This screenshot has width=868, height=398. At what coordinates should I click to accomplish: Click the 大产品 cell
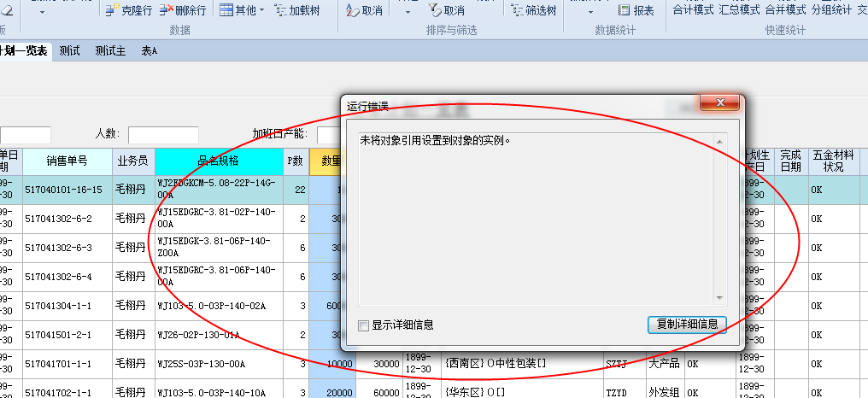tap(666, 364)
